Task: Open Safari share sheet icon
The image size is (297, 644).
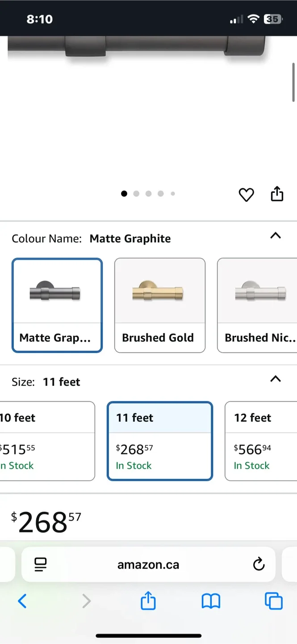Action: [148, 601]
